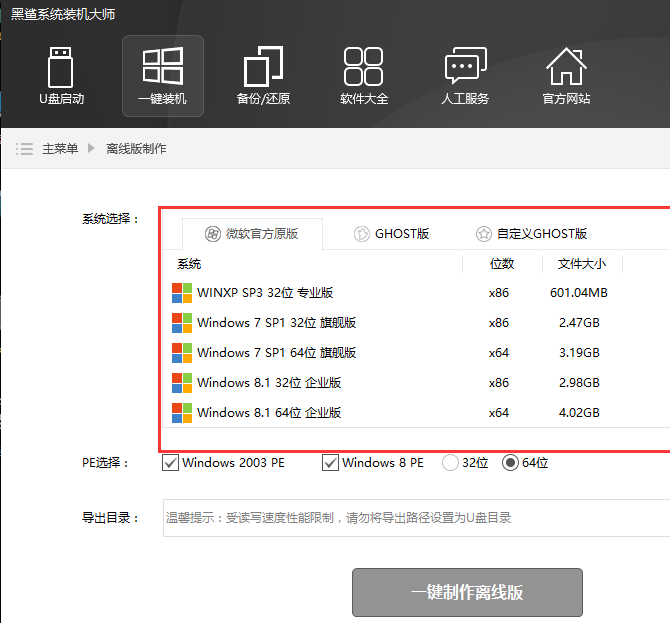The width and height of the screenshot is (670, 623).
Task: Select WINXP SP3 32位 专业版 row
Action: (x=417, y=293)
